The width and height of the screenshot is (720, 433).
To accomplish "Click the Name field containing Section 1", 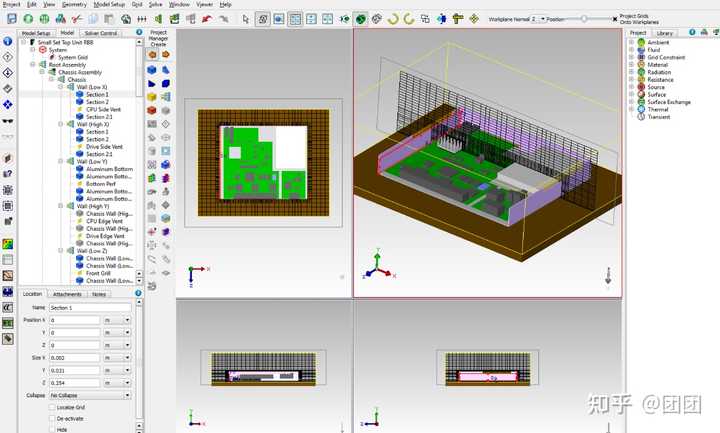I will pyautogui.click(x=90, y=308).
